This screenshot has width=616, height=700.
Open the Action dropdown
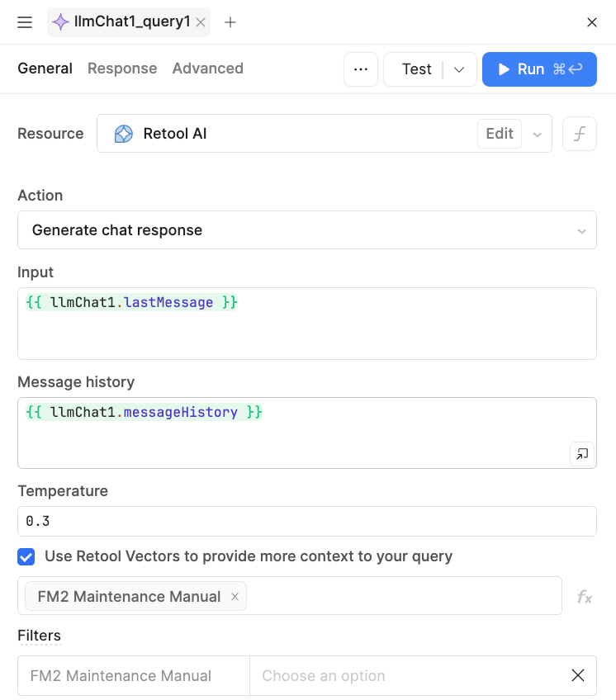coord(306,230)
